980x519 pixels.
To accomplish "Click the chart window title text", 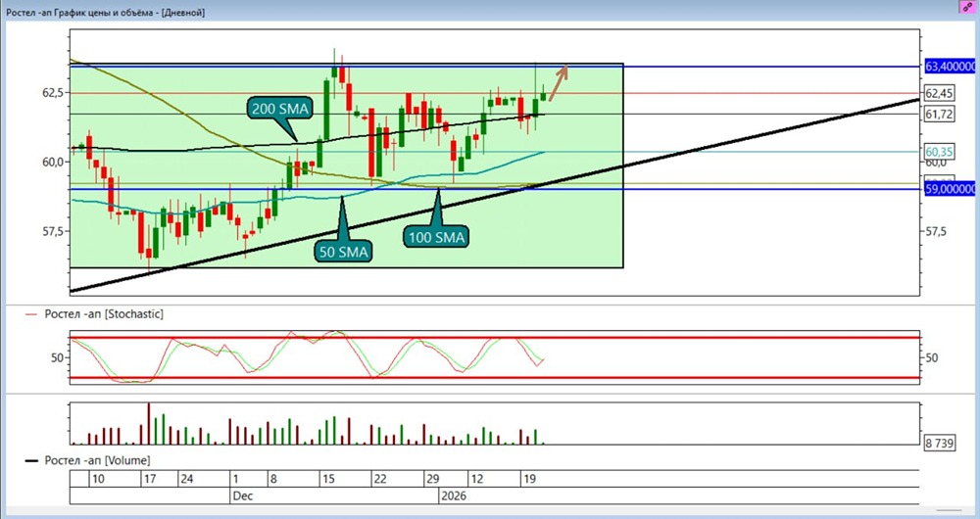I will tap(106, 13).
